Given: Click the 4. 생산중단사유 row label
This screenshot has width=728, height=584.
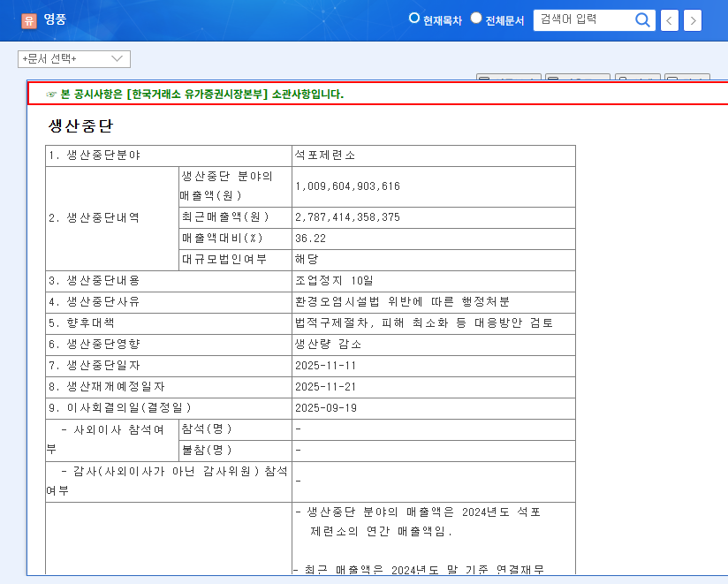Looking at the screenshot, I should tap(95, 302).
